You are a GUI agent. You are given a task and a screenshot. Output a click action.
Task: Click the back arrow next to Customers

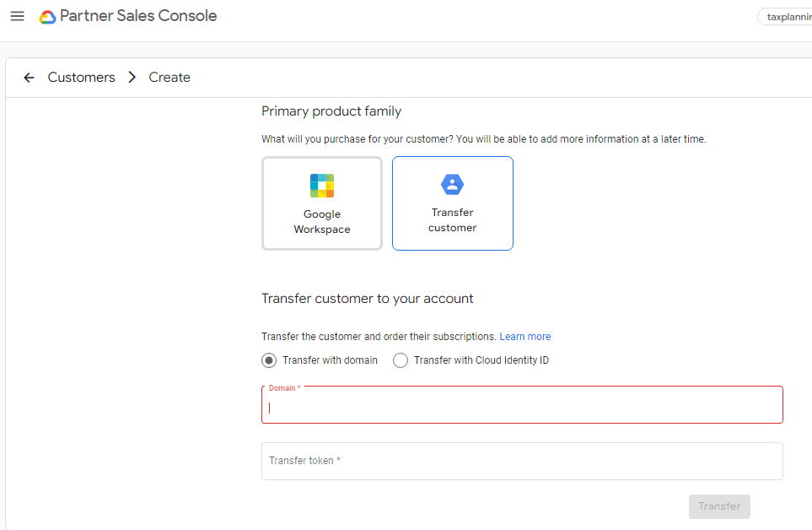point(29,78)
